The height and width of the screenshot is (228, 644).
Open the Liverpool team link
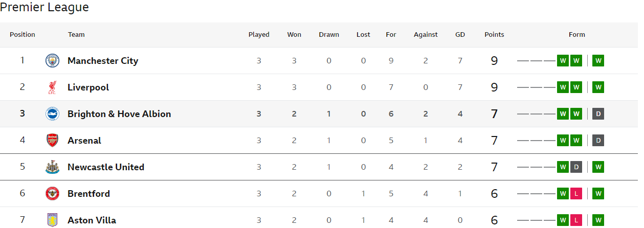click(88, 87)
